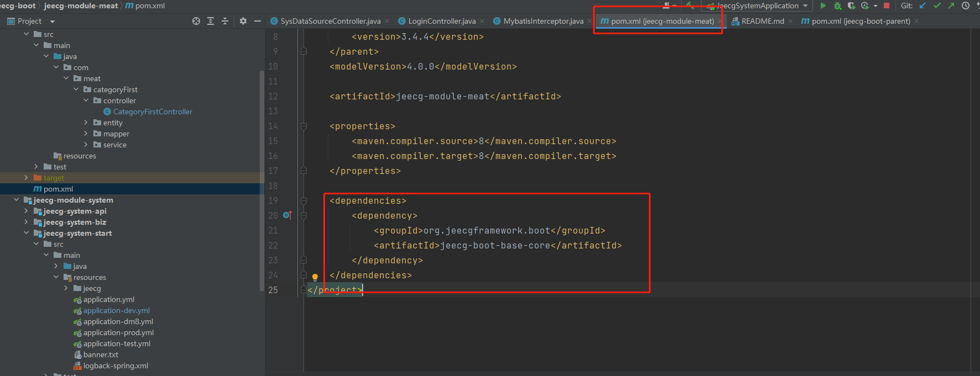This screenshot has height=376, width=980.
Task: Close the LoginController.java tab
Action: 482,21
